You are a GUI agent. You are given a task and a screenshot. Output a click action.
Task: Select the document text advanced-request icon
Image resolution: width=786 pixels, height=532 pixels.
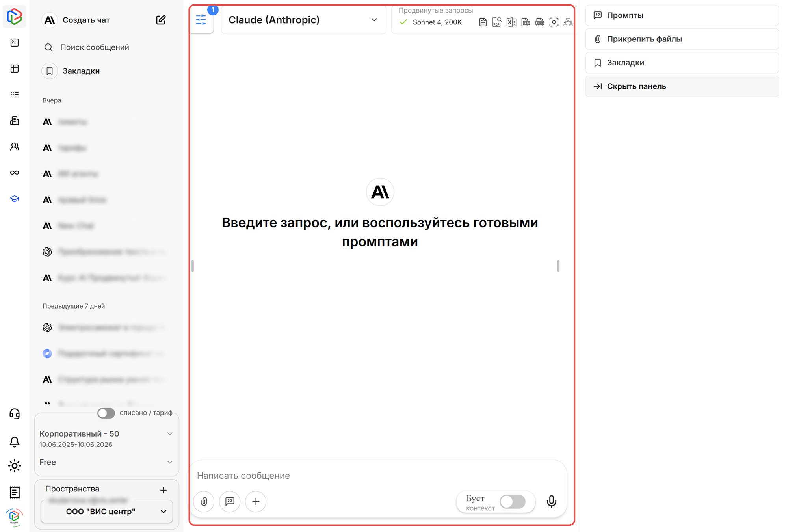tap(483, 22)
